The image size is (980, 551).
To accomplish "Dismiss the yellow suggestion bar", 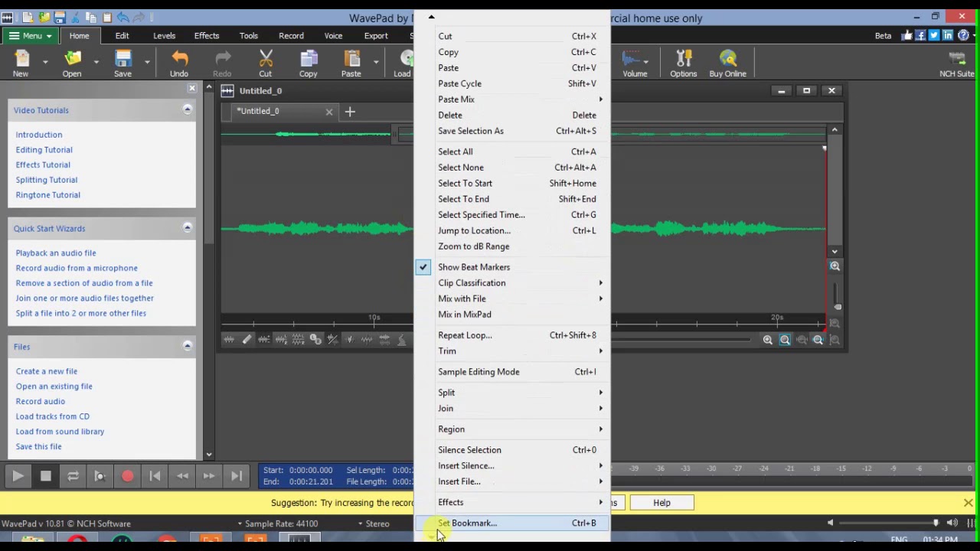I will (x=969, y=503).
